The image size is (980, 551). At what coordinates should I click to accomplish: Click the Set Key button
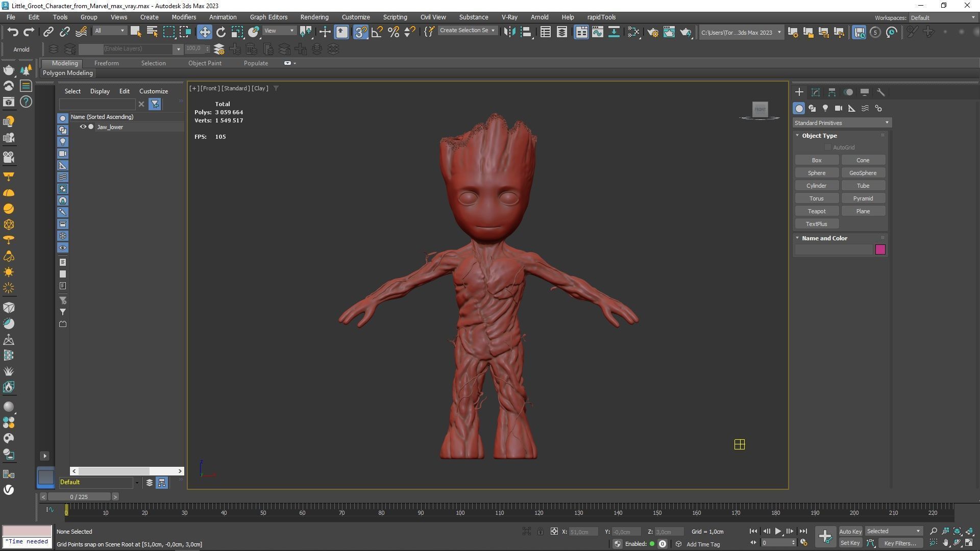click(850, 543)
